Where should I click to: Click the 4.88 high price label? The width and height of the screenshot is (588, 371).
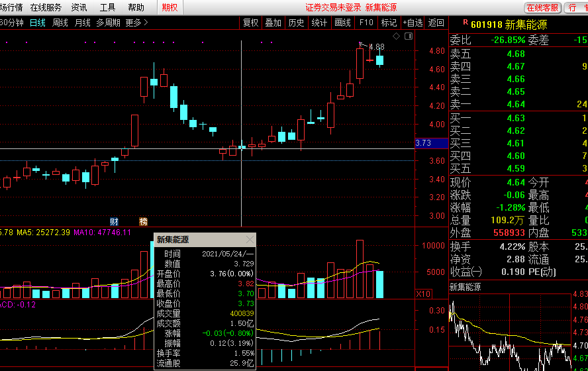pyautogui.click(x=377, y=47)
